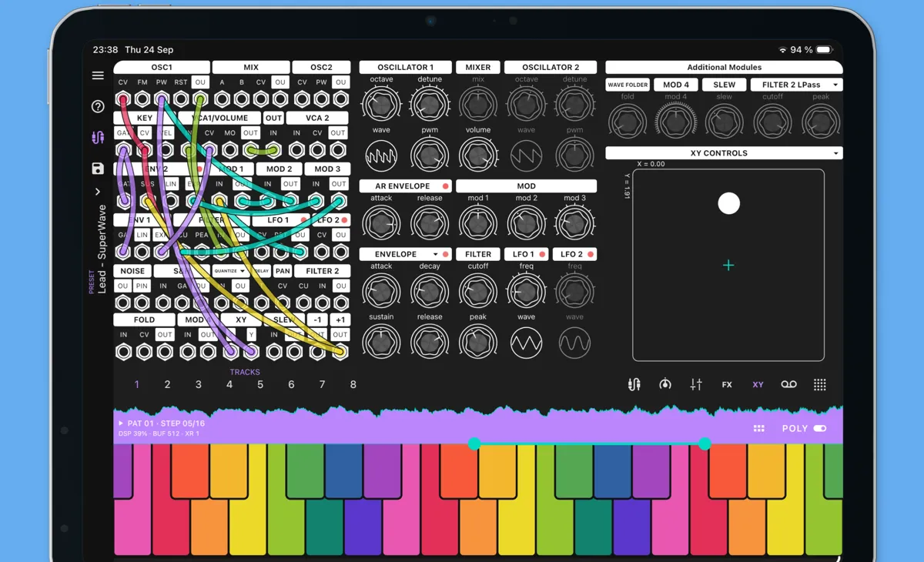Click left handle of keyboard range bar
924x562 pixels.
click(x=474, y=443)
